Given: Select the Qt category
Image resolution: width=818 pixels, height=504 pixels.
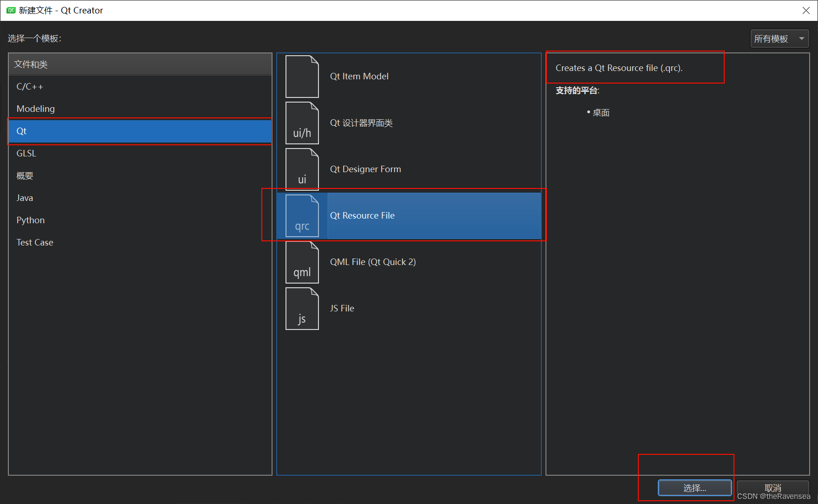Looking at the screenshot, I should (x=140, y=131).
